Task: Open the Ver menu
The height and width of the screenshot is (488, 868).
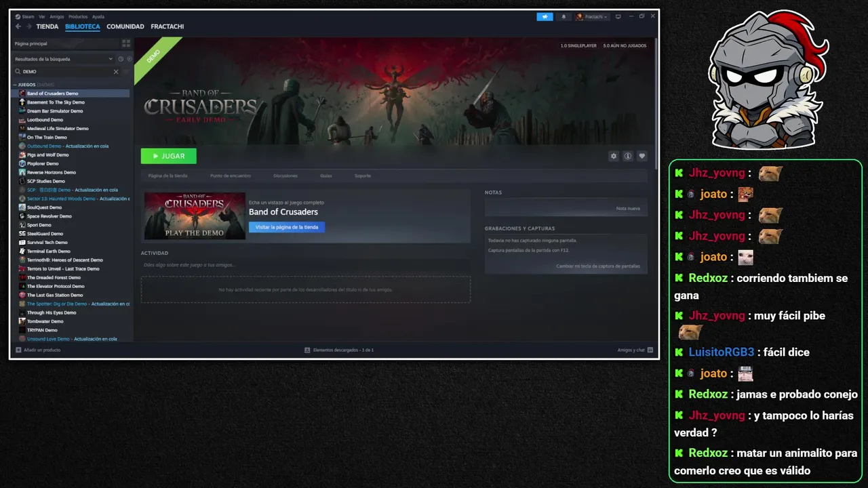Action: [42, 16]
